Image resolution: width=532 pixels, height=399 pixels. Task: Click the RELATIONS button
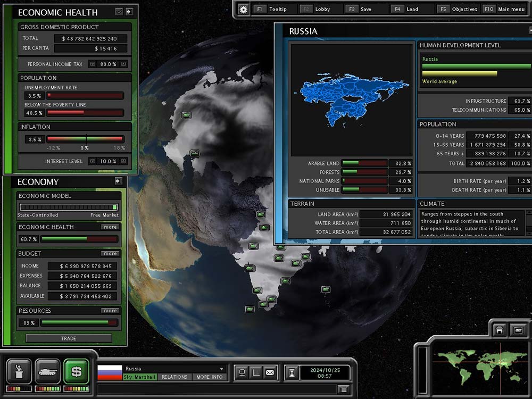click(x=174, y=377)
